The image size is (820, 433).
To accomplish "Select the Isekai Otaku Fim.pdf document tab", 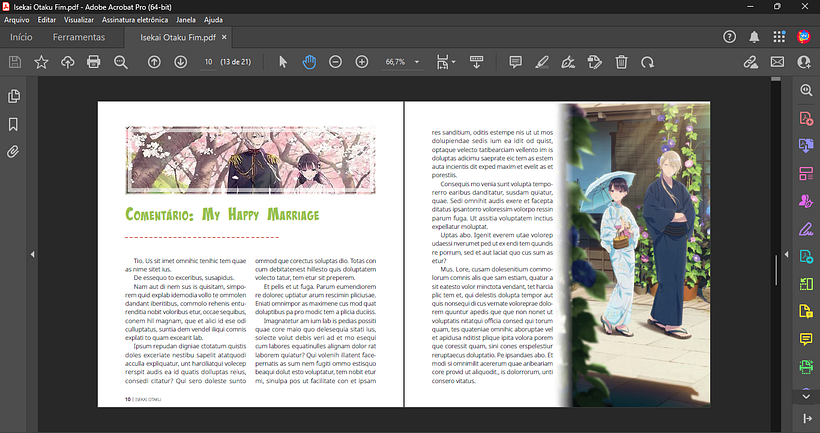I will [177, 37].
